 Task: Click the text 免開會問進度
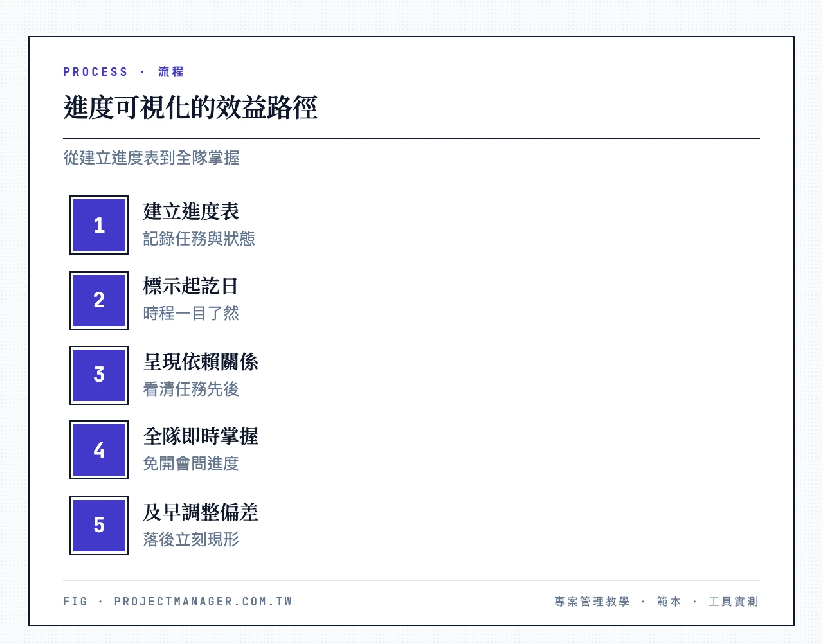(x=191, y=463)
